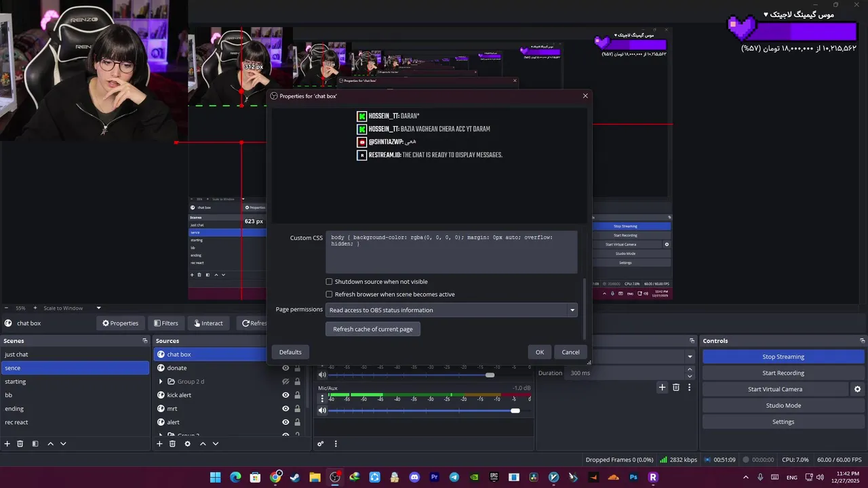Open Page permissions dropdown
Screen dimensions: 868x488
(x=452, y=310)
